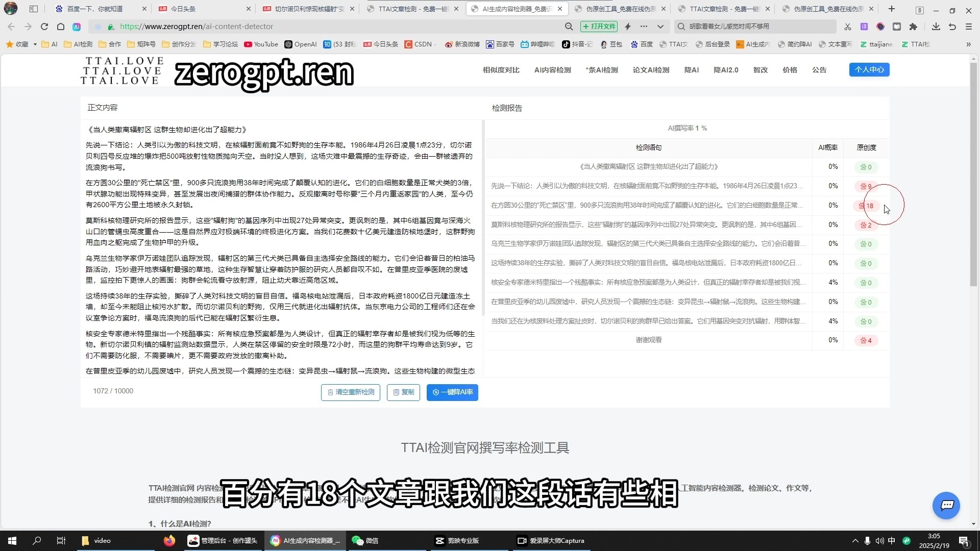Click originality badge 4 for 谢谢观看
The width and height of the screenshot is (980, 551).
pos(866,340)
